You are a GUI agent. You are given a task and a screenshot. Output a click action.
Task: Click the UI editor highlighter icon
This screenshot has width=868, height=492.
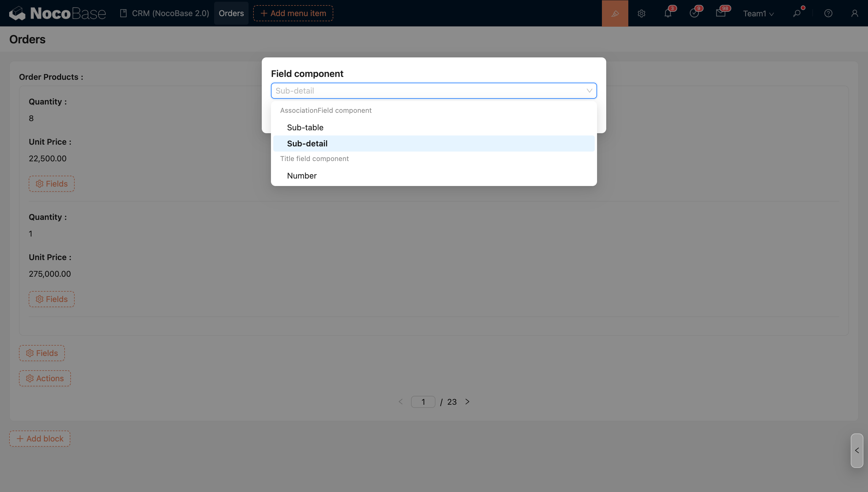615,13
